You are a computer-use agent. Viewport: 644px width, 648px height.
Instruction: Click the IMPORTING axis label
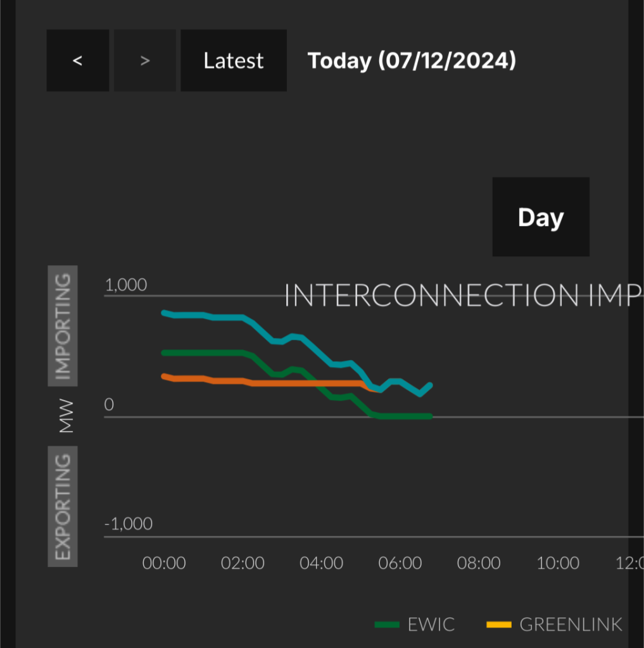pyautogui.click(x=63, y=326)
